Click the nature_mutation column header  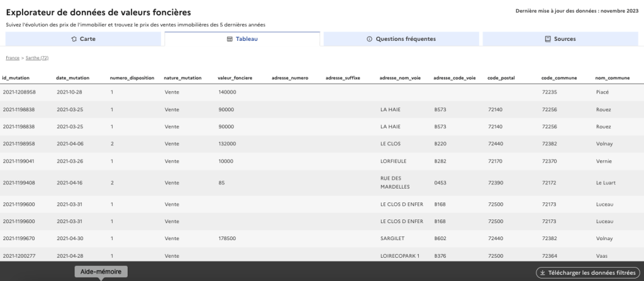[183, 78]
